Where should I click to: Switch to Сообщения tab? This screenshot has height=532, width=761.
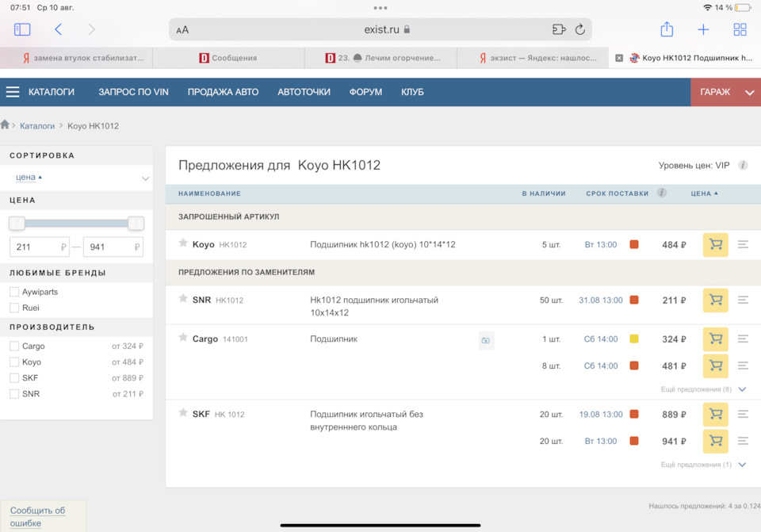(228, 58)
